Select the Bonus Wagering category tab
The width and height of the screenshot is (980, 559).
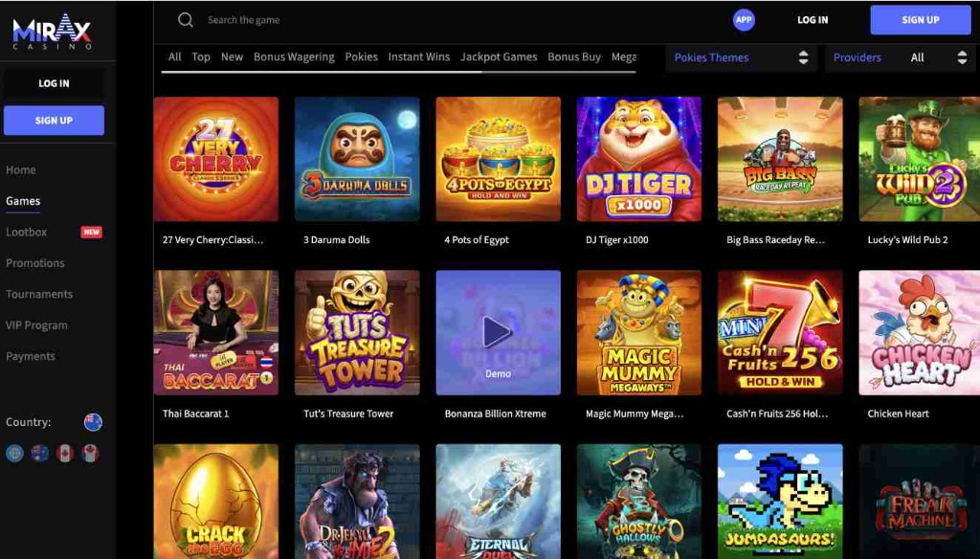[294, 56]
